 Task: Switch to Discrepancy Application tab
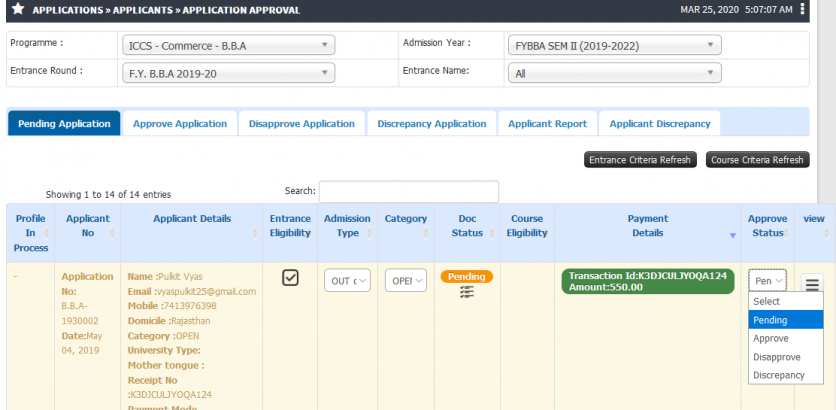pyautogui.click(x=432, y=124)
